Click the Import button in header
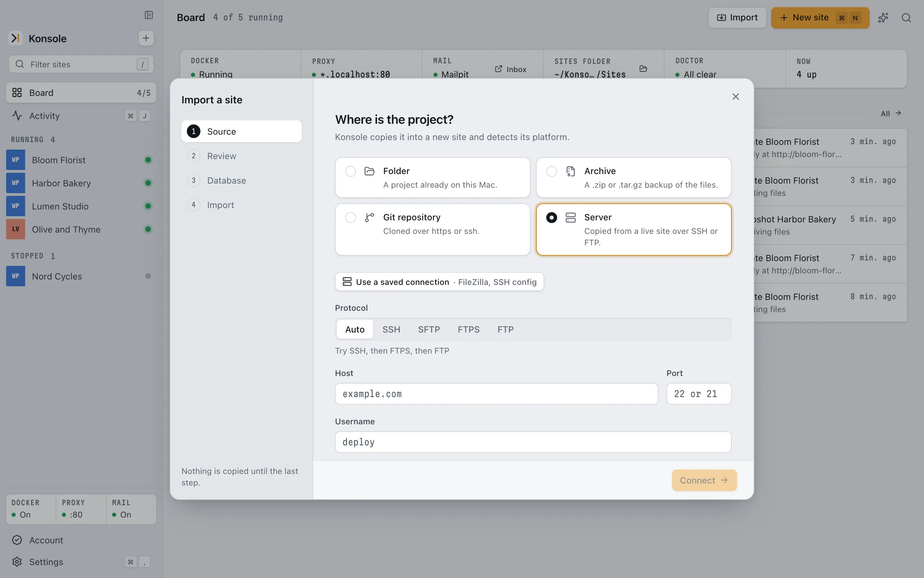The width and height of the screenshot is (924, 578). click(737, 18)
